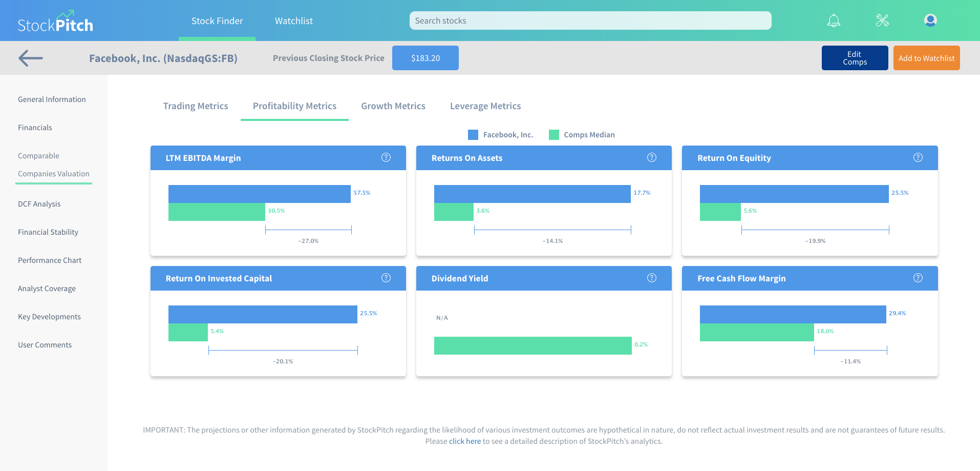Screen dimensions: 980x471
Task: Open the notifications bell
Action: (834, 21)
